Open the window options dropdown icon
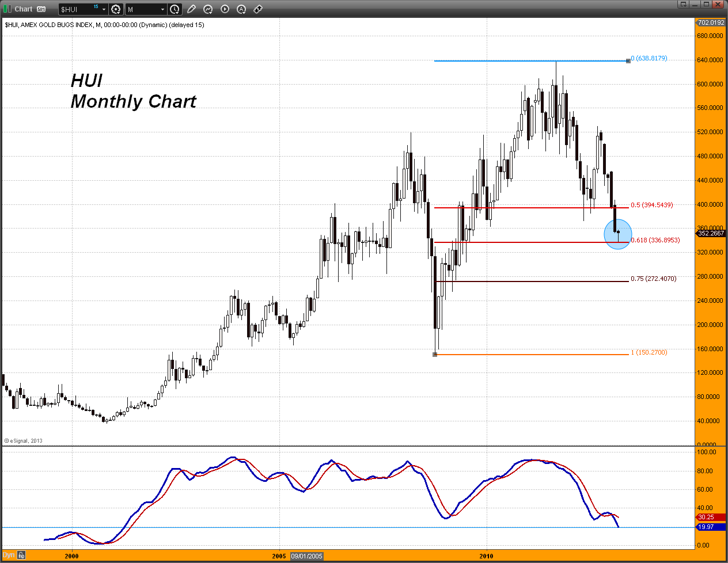The width and height of the screenshot is (728, 563). point(683,5)
